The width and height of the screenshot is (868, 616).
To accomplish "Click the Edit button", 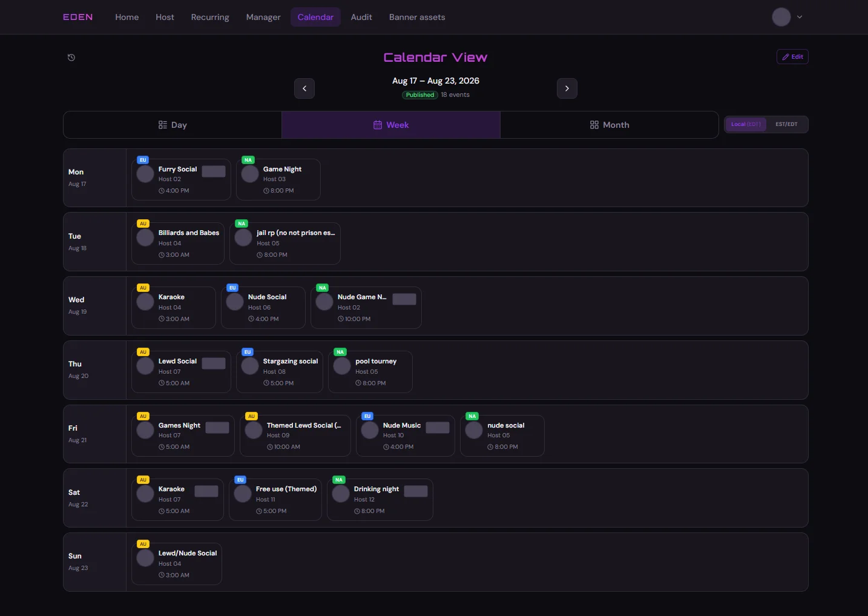I will 792,56.
